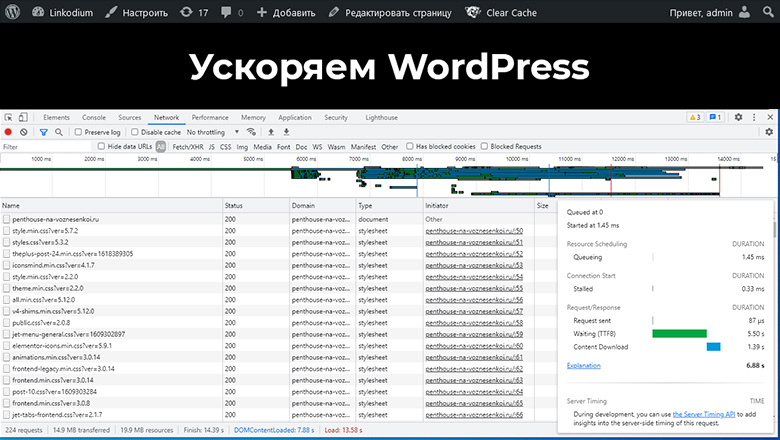Click the Clear Cache button
Image resolution: width=780 pixels, height=440 pixels.
(x=501, y=12)
